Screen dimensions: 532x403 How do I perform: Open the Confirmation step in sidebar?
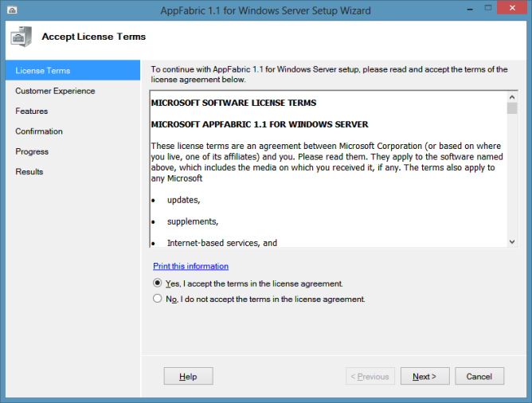[39, 131]
